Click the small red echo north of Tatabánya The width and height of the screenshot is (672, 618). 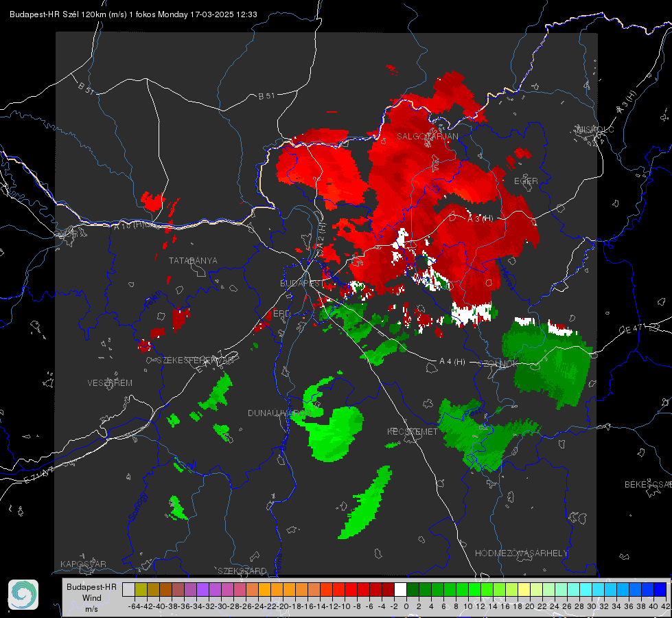[x=152, y=201]
